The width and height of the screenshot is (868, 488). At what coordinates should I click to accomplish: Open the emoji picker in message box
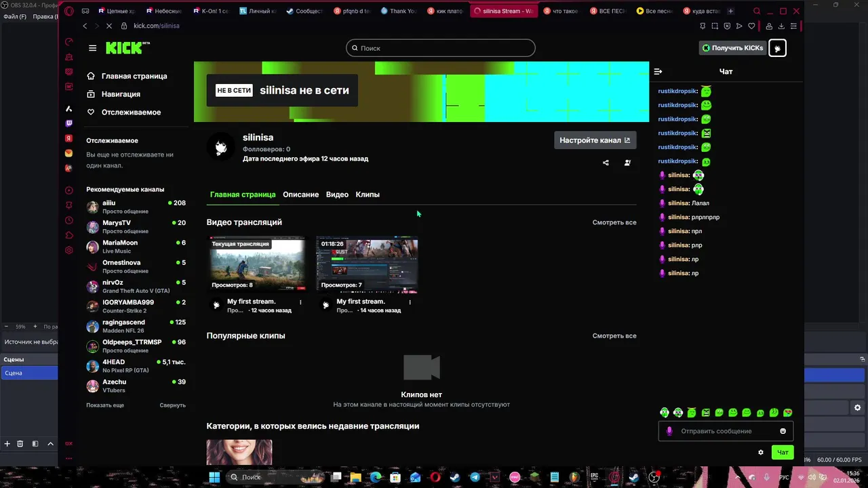pyautogui.click(x=783, y=431)
